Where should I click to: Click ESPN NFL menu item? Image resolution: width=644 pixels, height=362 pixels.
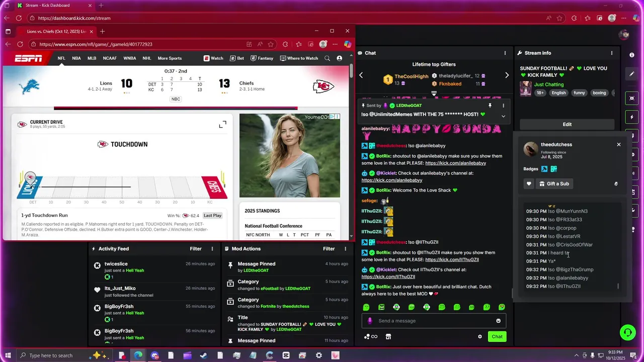61,58
